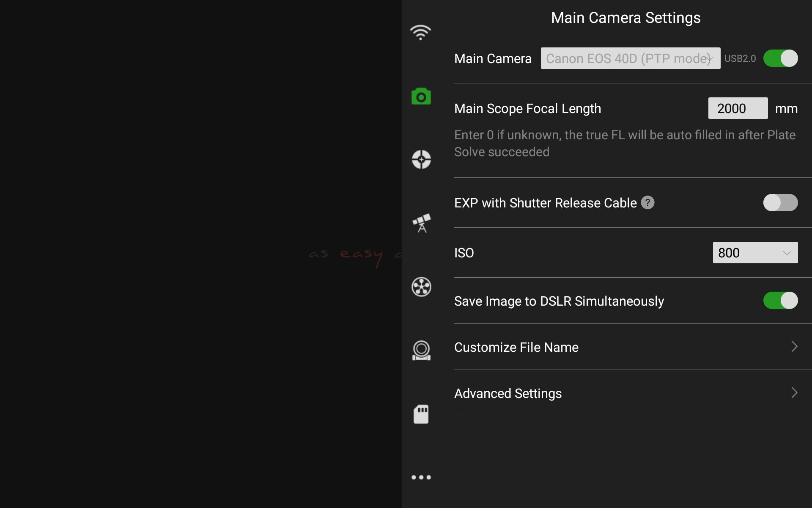
Task: Click the focal length field showing 2000
Action: click(x=738, y=108)
